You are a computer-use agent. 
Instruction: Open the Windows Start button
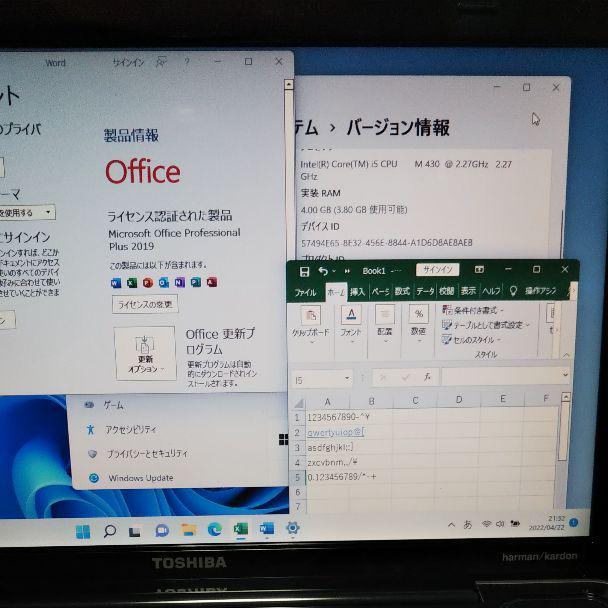coord(83,531)
